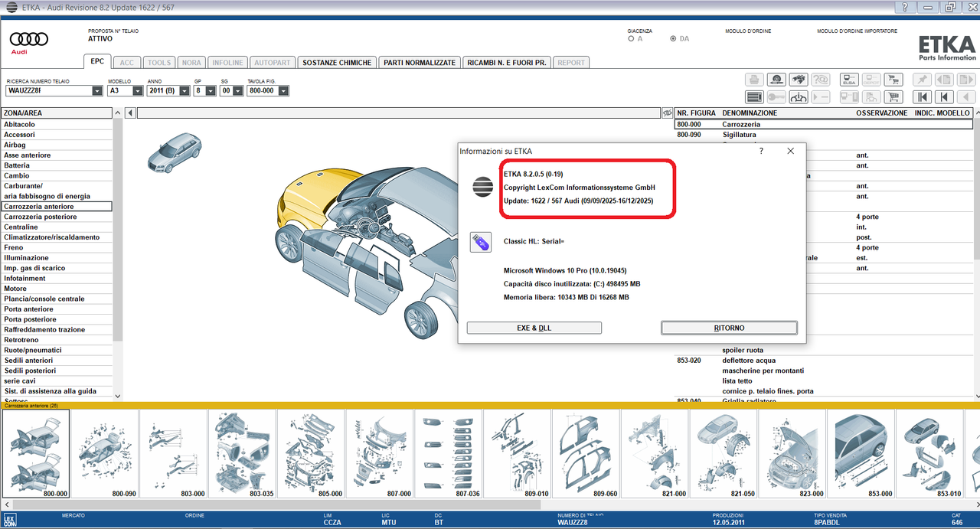The image size is (980, 529).
Task: Click the LexCom logo in status bar
Action: [x=9, y=521]
